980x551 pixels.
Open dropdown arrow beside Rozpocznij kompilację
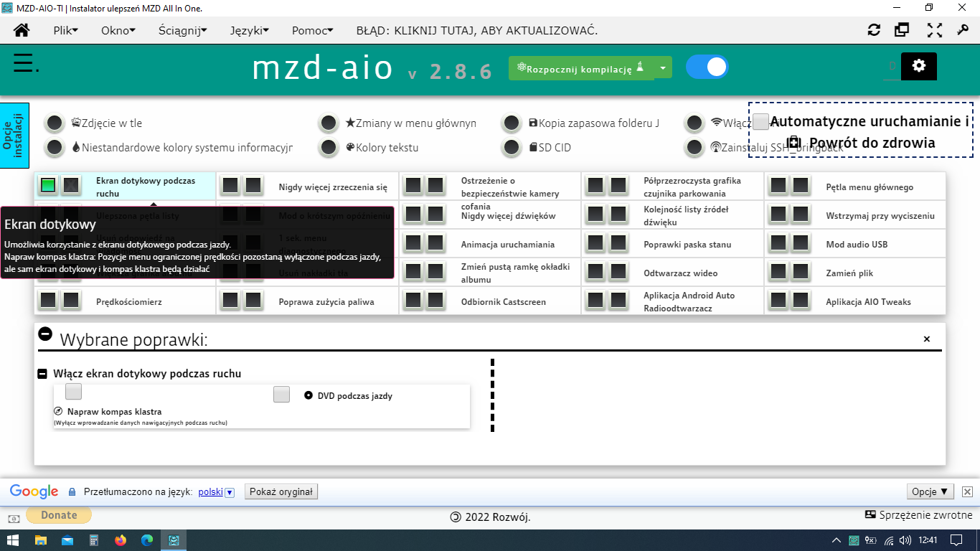664,68
